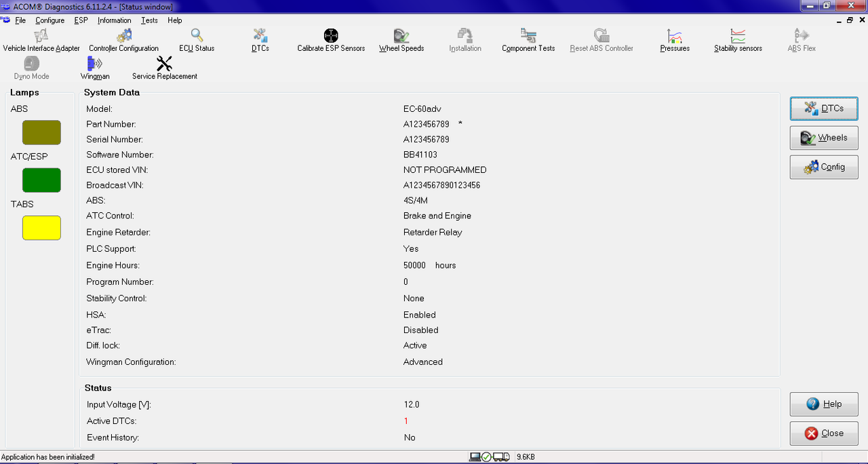This screenshot has height=464, width=868.
Task: Click the Model value EC-60adv
Action: tap(424, 109)
